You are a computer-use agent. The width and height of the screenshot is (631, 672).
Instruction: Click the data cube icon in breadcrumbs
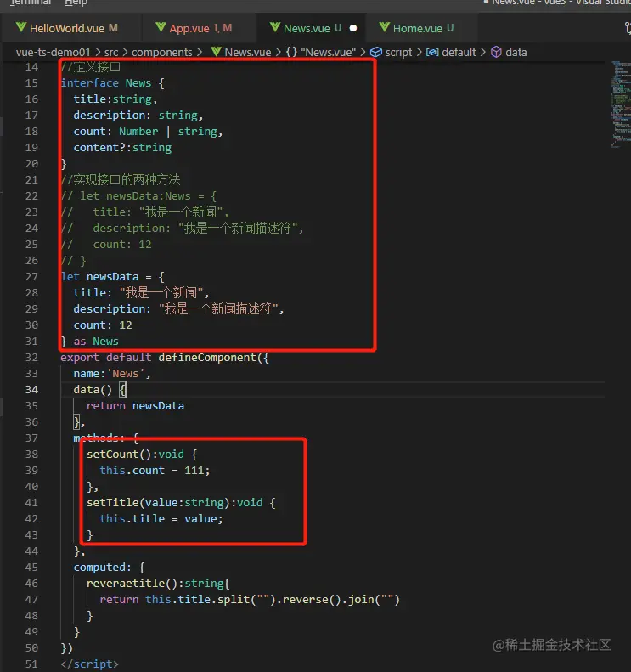[496, 52]
